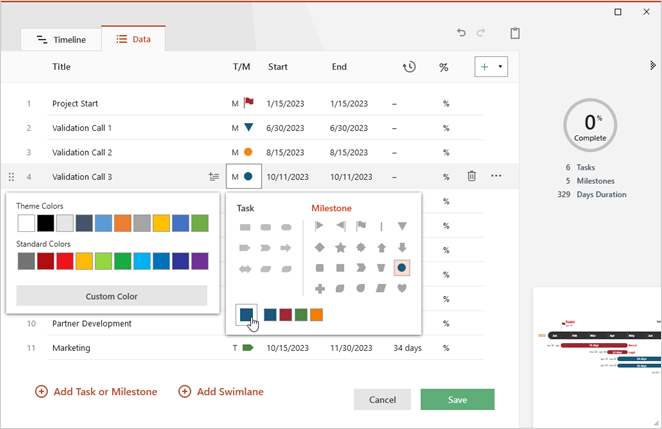Choose the star milestone shape
The height and width of the screenshot is (429, 662).
[x=340, y=247]
